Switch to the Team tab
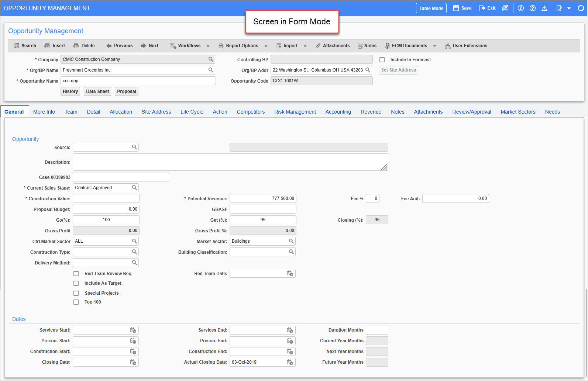Viewport: 588px width, 381px height. [71, 112]
